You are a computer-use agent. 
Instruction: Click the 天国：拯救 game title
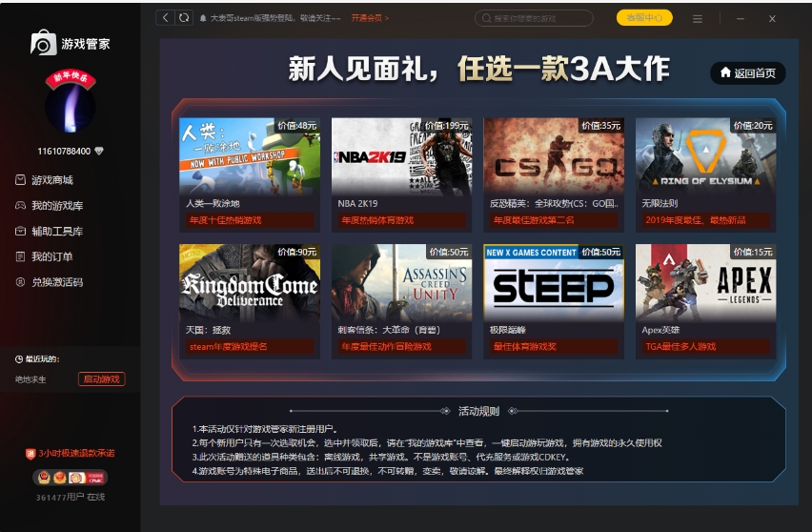click(208, 330)
